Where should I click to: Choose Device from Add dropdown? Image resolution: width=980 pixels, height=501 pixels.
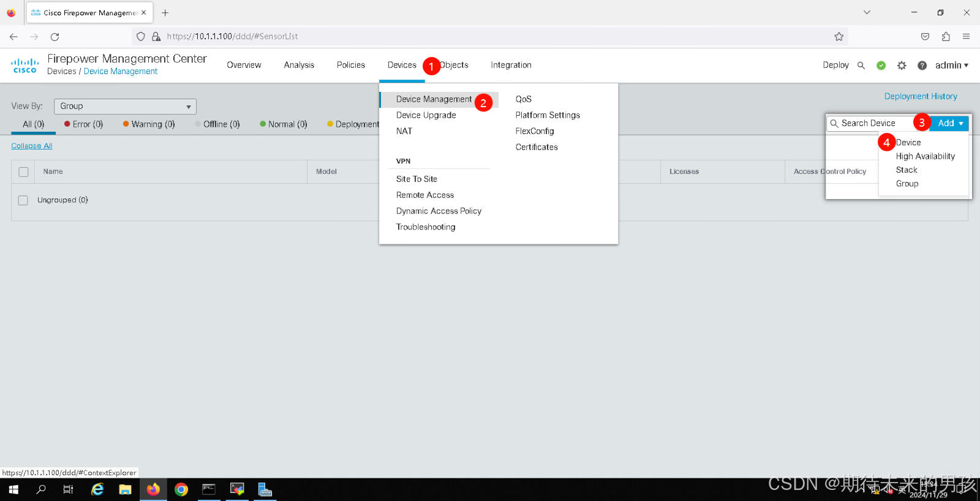(x=908, y=143)
